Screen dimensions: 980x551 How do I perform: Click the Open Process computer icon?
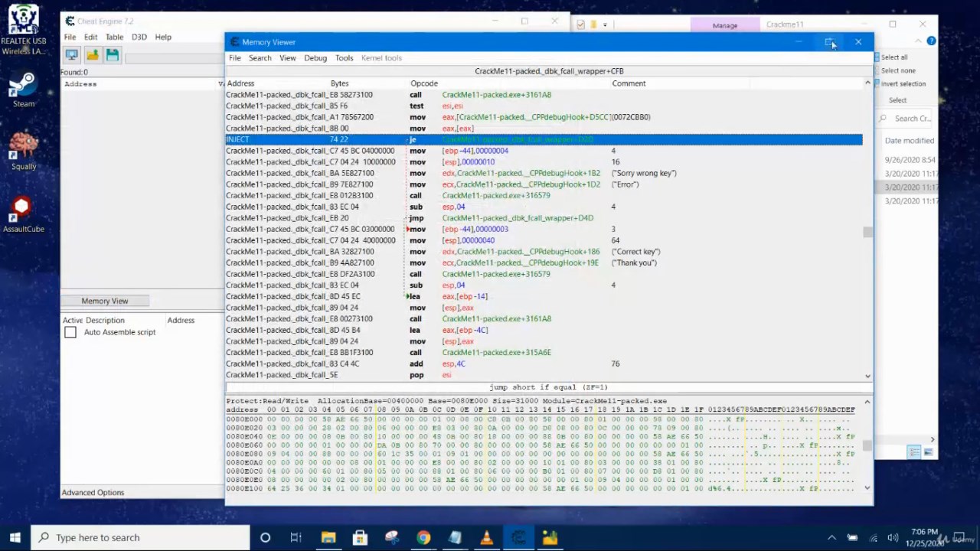click(71, 54)
